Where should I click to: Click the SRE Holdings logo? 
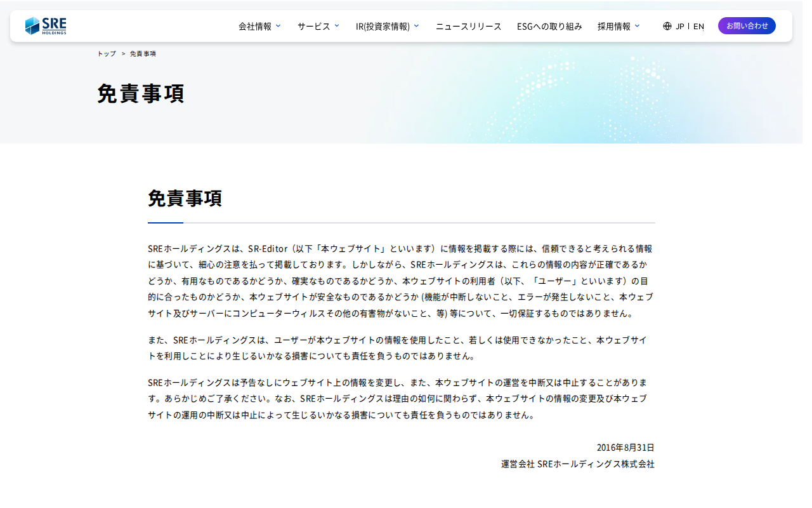click(46, 26)
